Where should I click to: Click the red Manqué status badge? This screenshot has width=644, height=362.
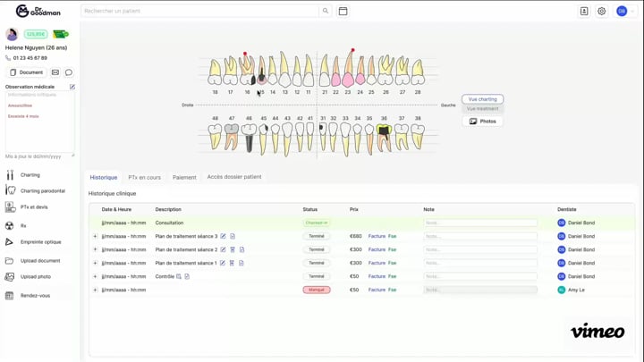coord(316,290)
